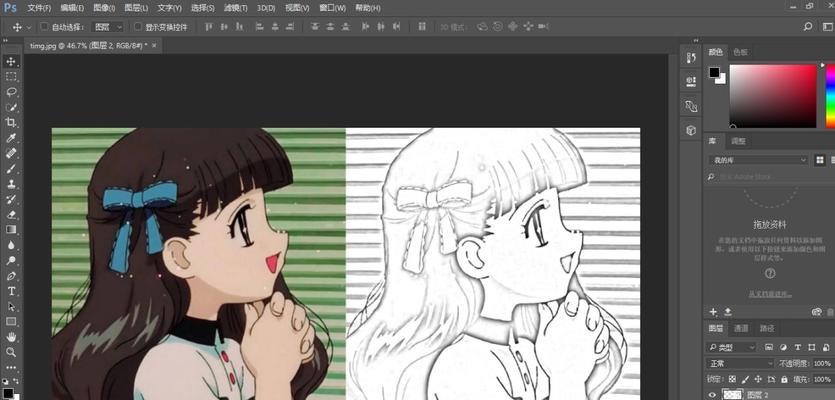835x400 pixels.
Task: Click the search icon in options bar
Action: [x=808, y=27]
